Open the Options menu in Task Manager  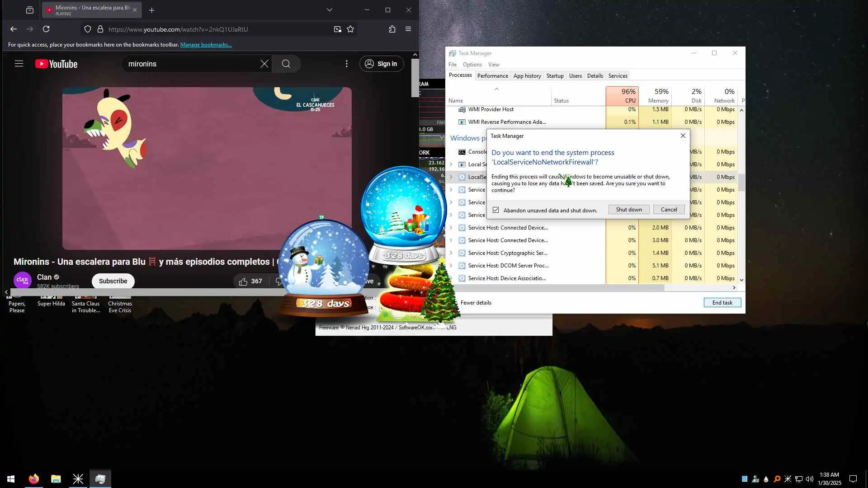(x=472, y=65)
